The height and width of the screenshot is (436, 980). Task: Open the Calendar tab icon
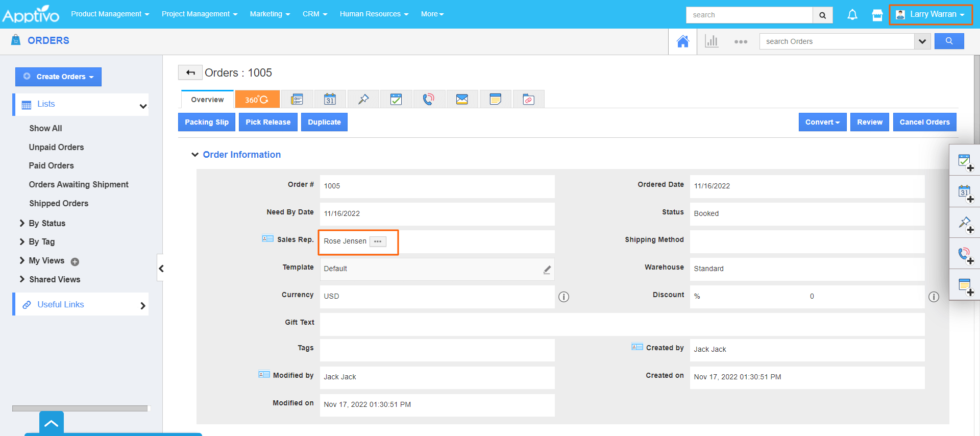[x=330, y=100]
